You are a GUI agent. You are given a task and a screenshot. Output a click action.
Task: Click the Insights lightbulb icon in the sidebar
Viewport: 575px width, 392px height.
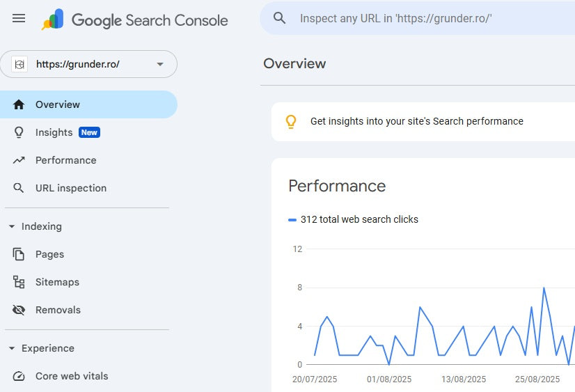pos(19,132)
